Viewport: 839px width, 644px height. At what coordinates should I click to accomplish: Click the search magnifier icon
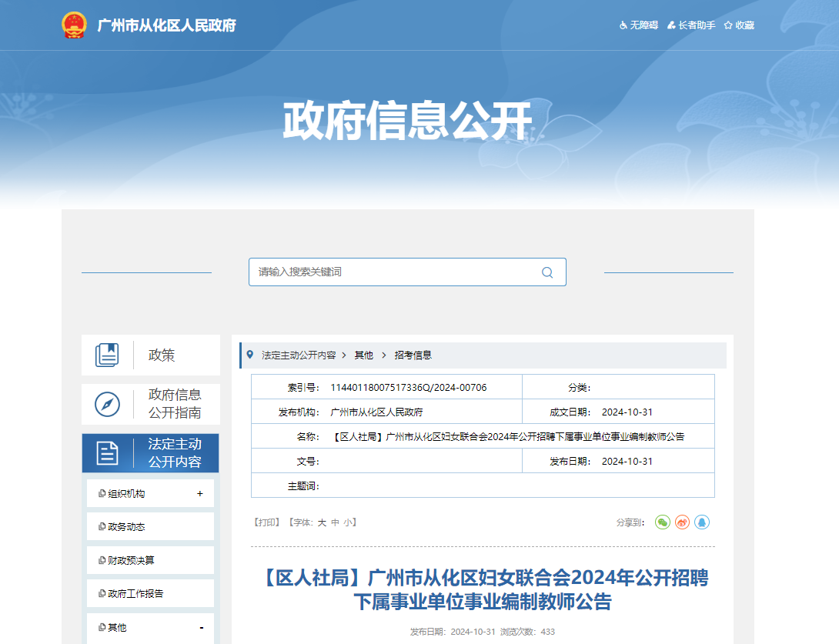547,272
